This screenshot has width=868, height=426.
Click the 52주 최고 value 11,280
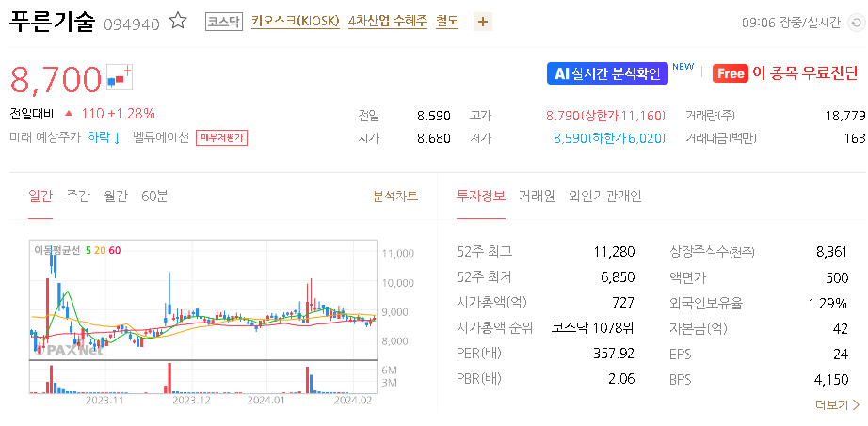point(614,252)
